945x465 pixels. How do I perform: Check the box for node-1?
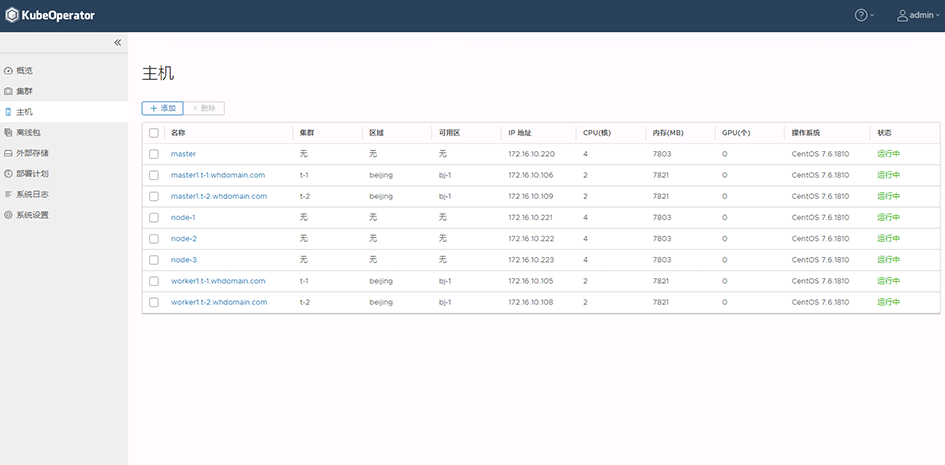(x=154, y=217)
